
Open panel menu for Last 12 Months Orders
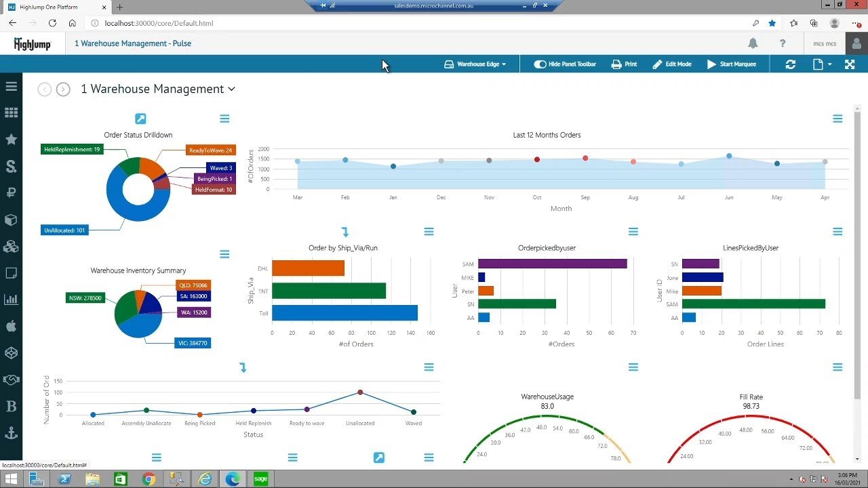837,119
